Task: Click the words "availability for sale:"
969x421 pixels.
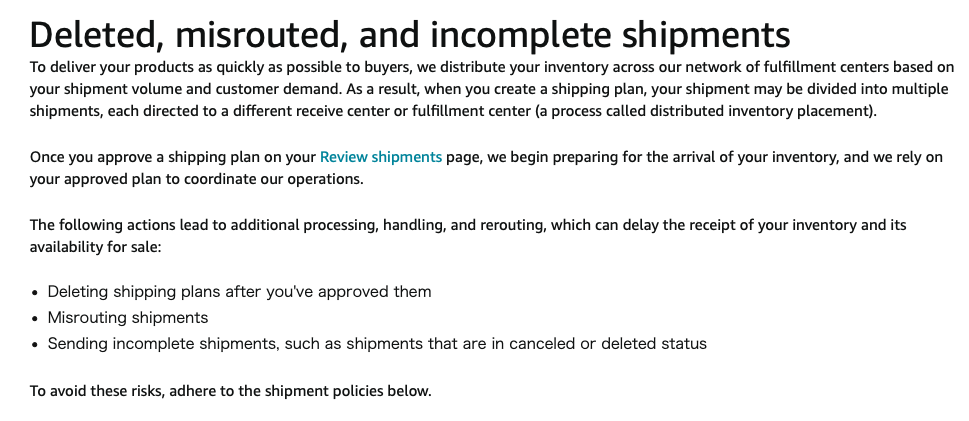Action: click(95, 246)
